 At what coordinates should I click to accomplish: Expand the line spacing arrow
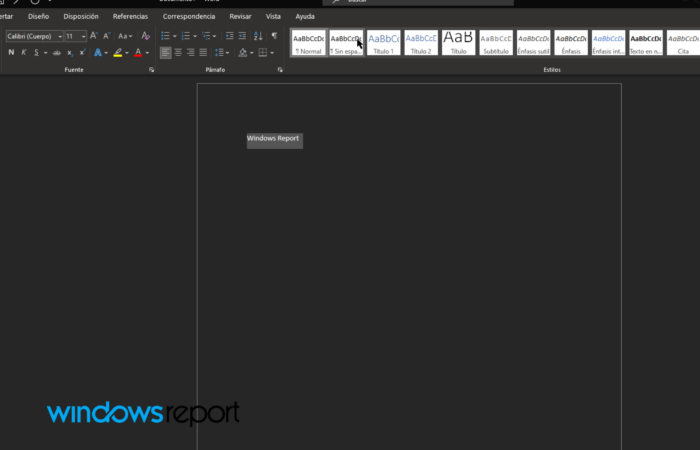[x=228, y=53]
